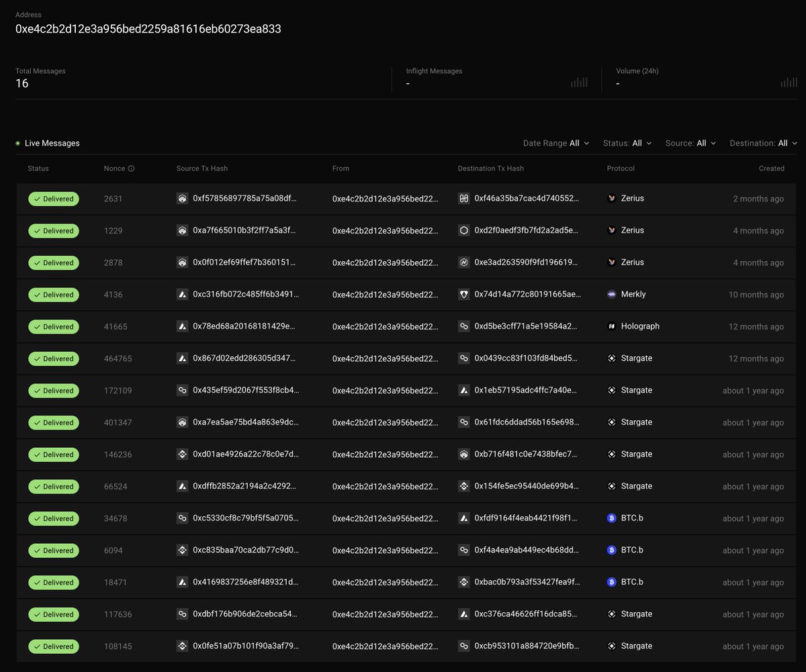Expand the Destination filter dropdown
The width and height of the screenshot is (806, 672).
(x=763, y=143)
